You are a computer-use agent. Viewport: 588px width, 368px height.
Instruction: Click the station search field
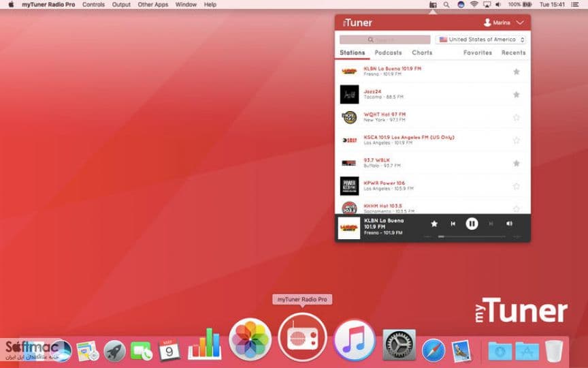[385, 40]
